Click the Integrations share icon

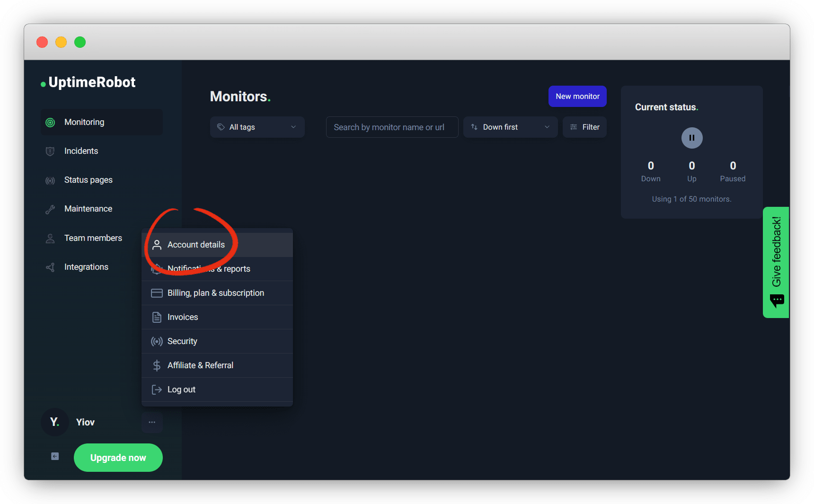(x=50, y=267)
